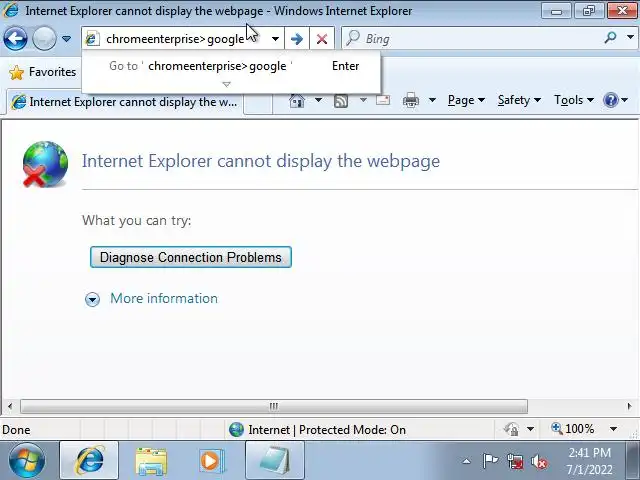Click the blue Help question mark icon
640x480 pixels.
[611, 100]
